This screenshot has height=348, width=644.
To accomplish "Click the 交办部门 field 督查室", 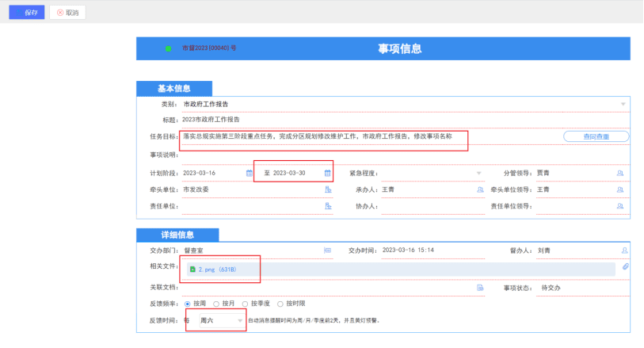I will (252, 250).
